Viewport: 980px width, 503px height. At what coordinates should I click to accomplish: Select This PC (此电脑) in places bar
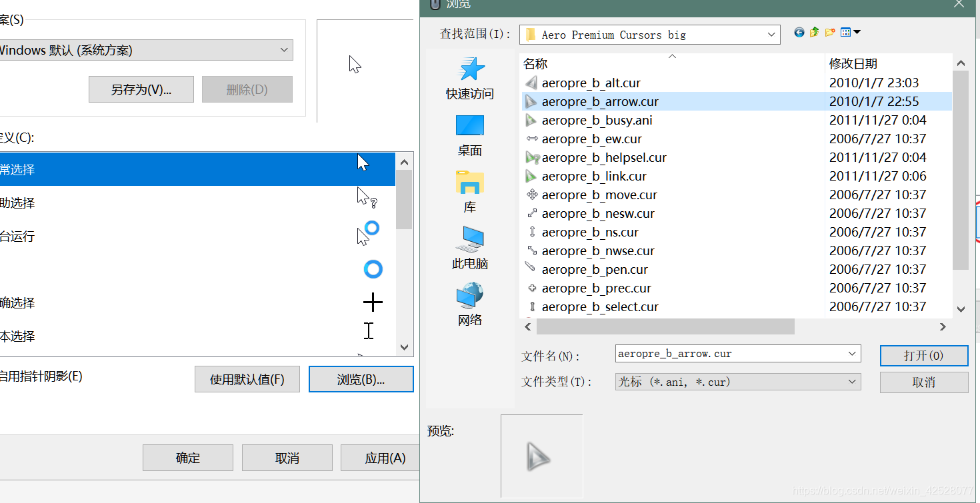(470, 248)
